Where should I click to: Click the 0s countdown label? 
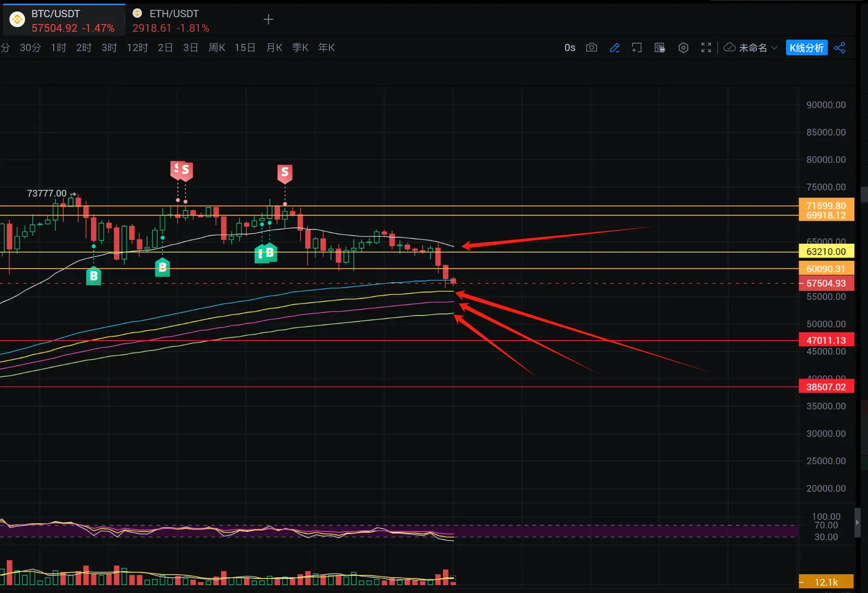pos(569,47)
